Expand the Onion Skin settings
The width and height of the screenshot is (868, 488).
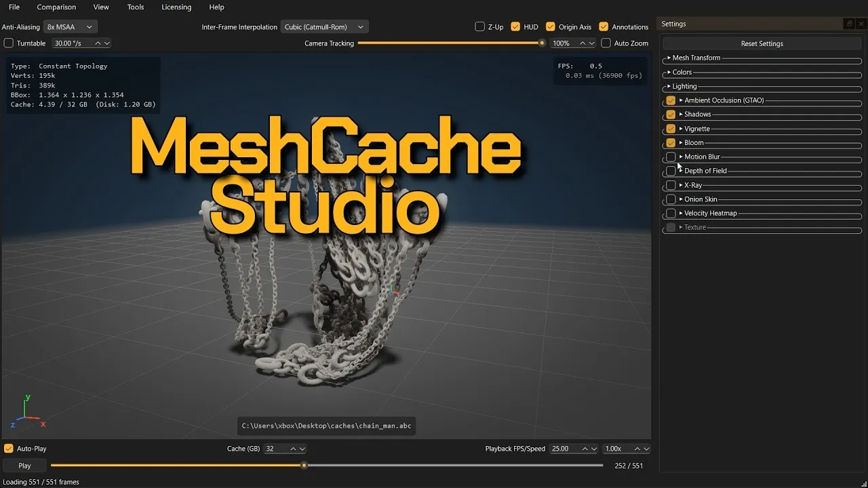click(681, 199)
